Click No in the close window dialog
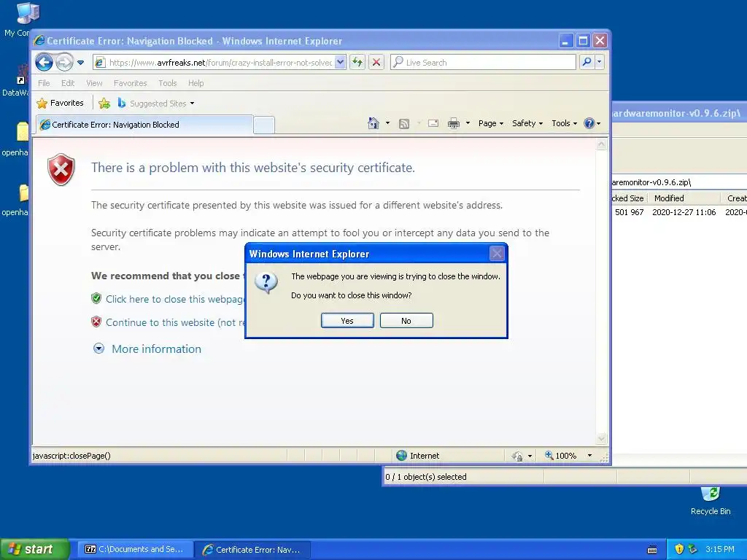The image size is (747, 560). (x=406, y=321)
